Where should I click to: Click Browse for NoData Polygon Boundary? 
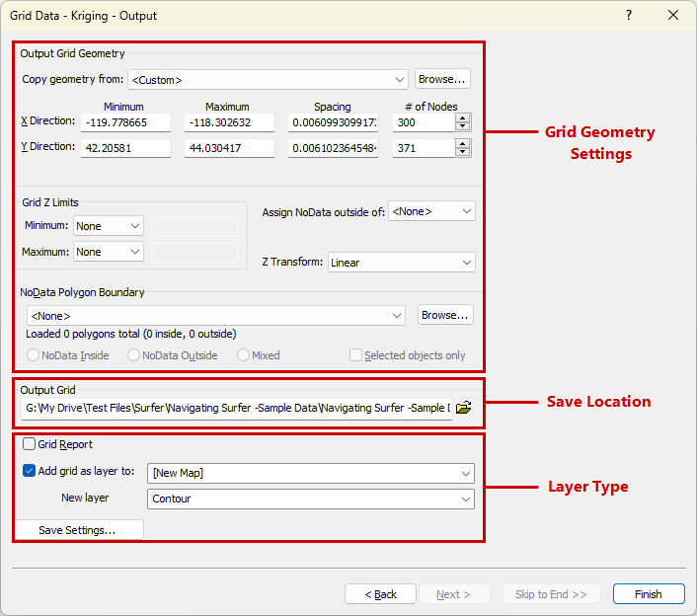(x=445, y=315)
